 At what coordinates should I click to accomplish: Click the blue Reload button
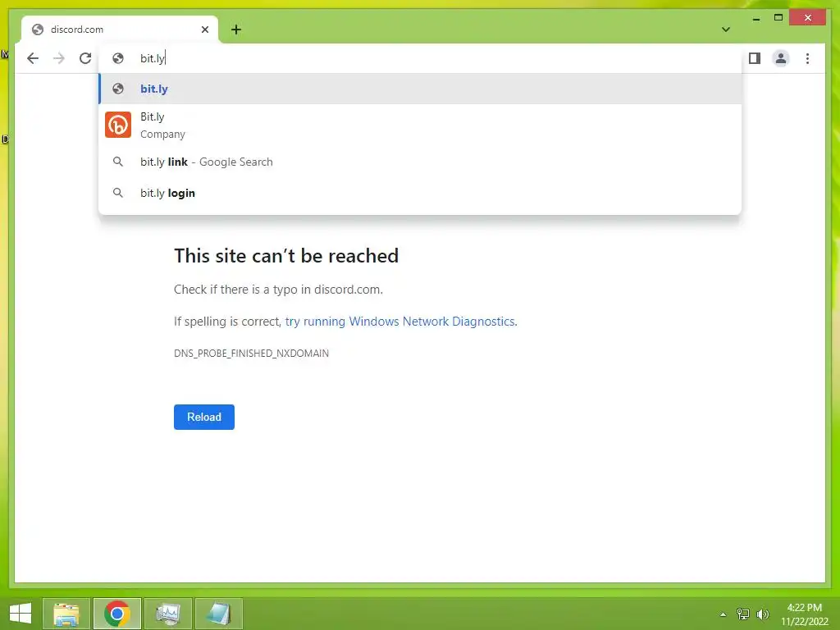tap(204, 417)
